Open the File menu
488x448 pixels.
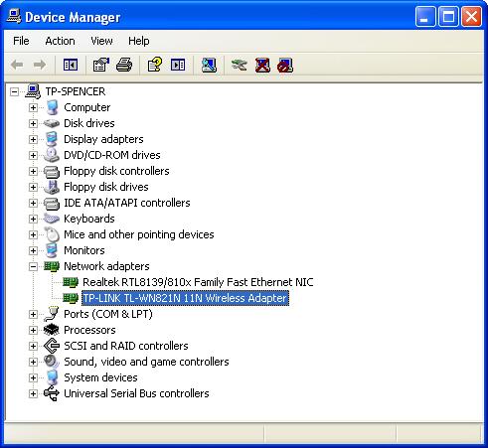tap(21, 41)
